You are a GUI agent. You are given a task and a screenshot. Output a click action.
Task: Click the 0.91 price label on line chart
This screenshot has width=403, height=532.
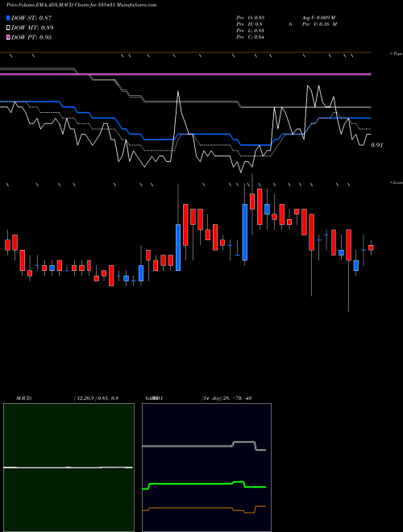(x=376, y=145)
